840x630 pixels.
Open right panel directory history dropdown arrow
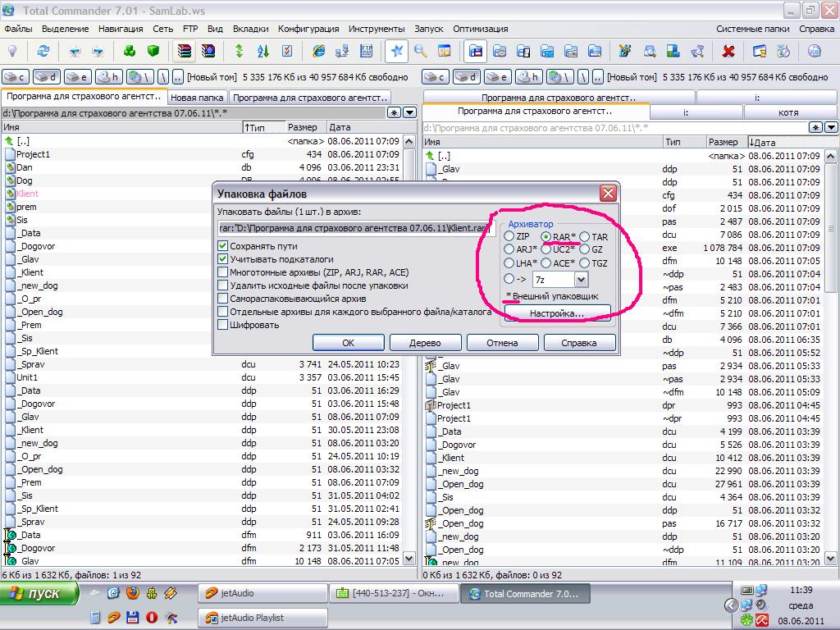[832, 127]
